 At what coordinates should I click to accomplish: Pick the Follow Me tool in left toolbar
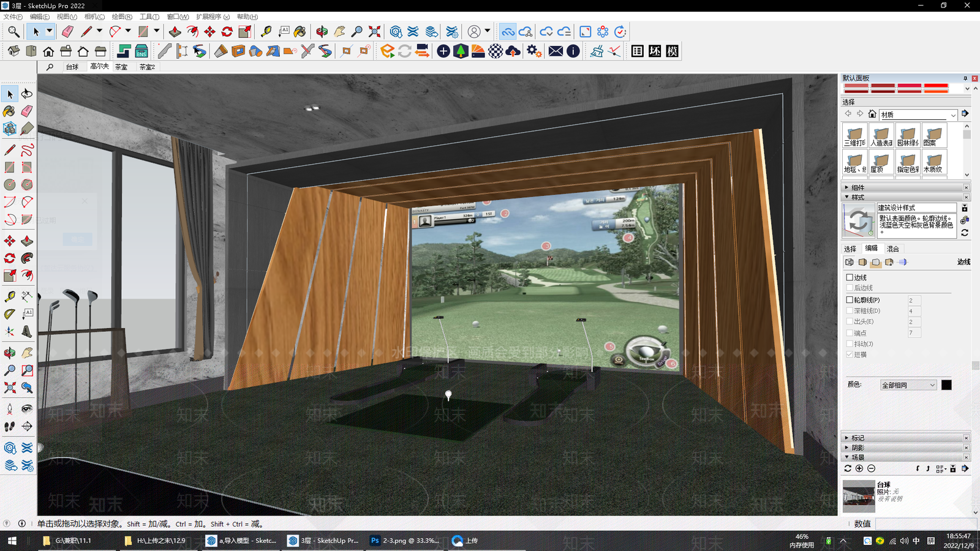point(27,258)
